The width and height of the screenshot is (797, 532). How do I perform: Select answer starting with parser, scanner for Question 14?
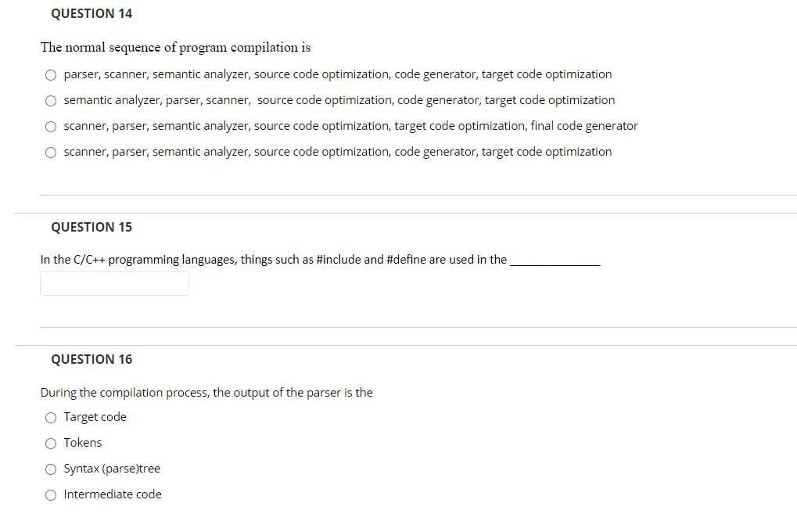tap(51, 74)
